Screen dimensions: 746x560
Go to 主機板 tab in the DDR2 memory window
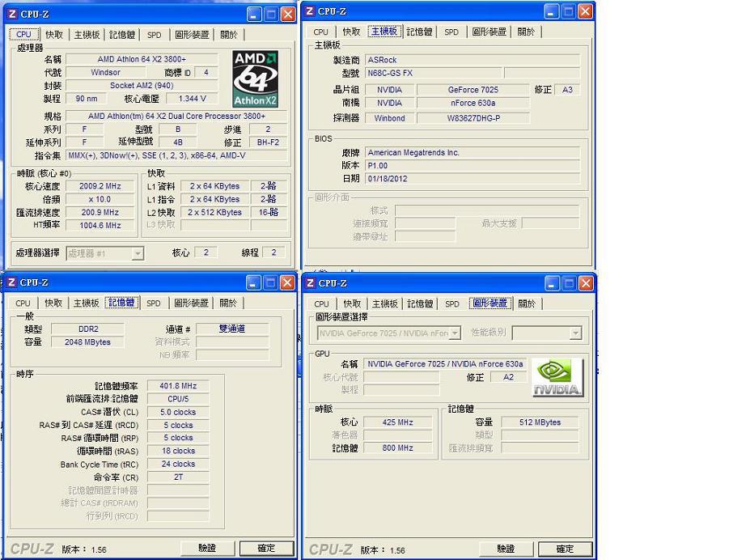point(86,303)
